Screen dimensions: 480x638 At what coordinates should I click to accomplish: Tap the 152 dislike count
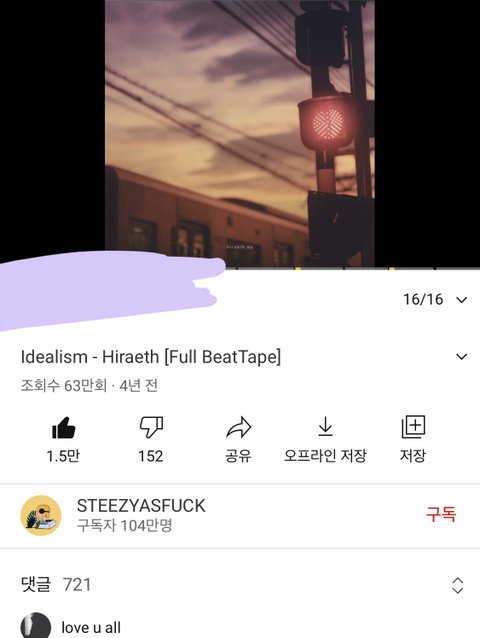point(151,456)
